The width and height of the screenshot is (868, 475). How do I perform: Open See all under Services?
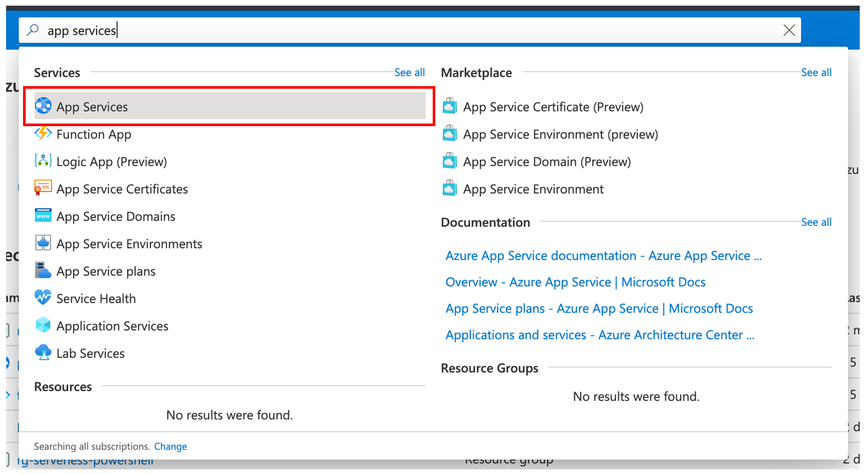(x=409, y=73)
